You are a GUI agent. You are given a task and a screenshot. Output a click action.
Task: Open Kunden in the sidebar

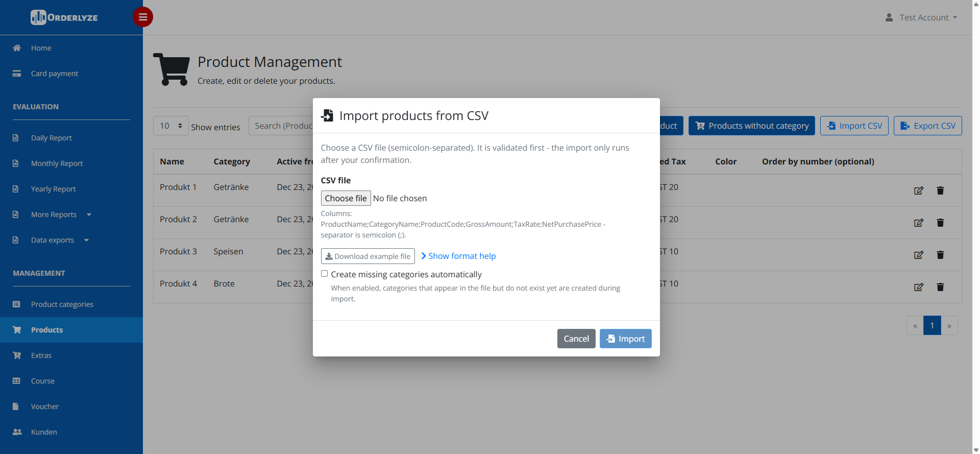click(44, 432)
